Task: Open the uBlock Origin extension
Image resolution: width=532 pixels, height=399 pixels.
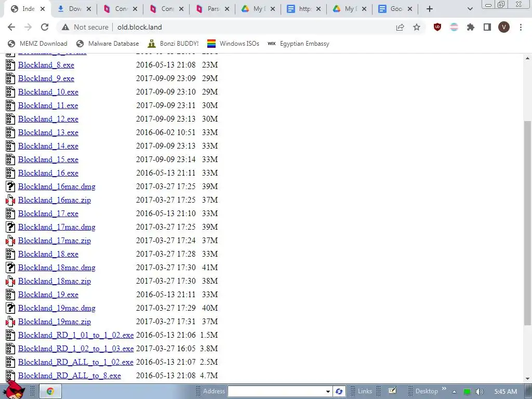Action: pyautogui.click(x=437, y=27)
